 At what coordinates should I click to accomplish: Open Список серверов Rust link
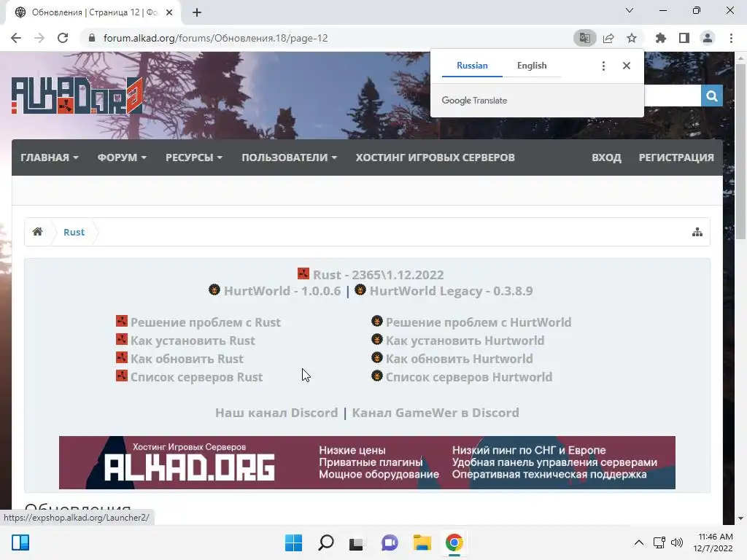pos(197,377)
